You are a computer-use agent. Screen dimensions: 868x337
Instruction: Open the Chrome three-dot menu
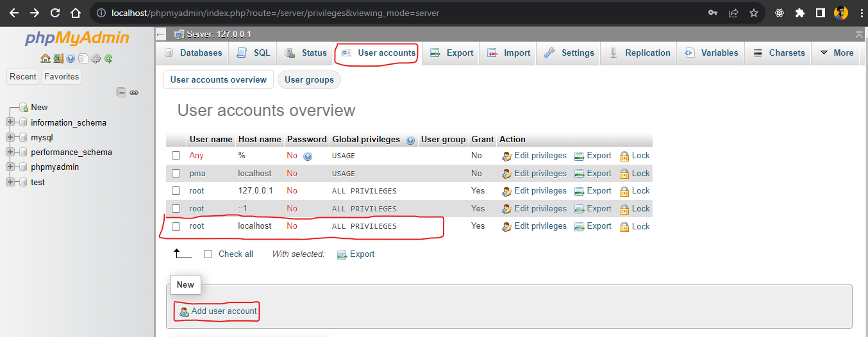[x=860, y=13]
